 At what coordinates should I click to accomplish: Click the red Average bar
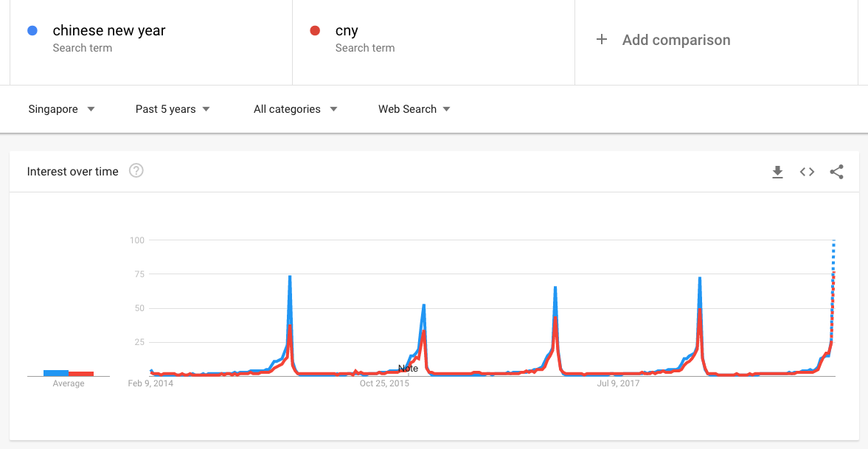pyautogui.click(x=81, y=374)
